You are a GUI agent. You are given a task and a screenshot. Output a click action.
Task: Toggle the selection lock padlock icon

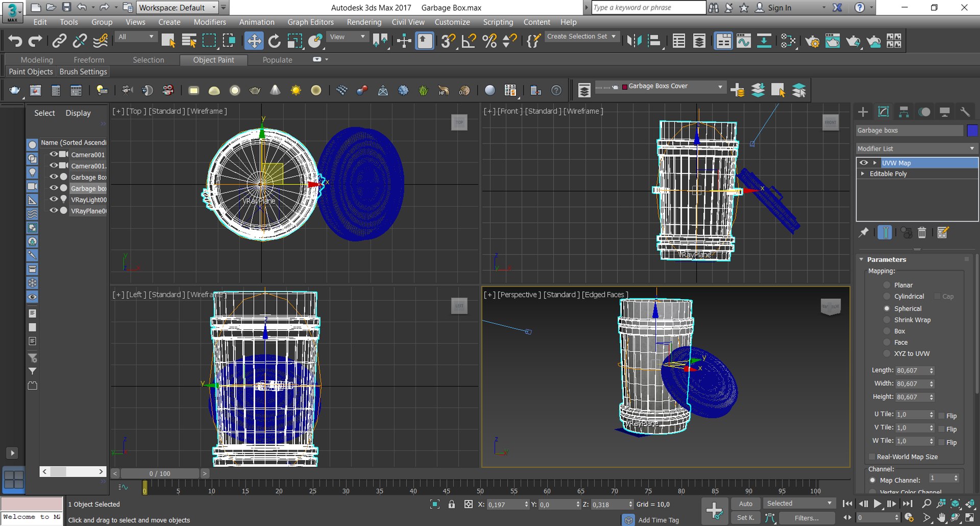pyautogui.click(x=452, y=505)
